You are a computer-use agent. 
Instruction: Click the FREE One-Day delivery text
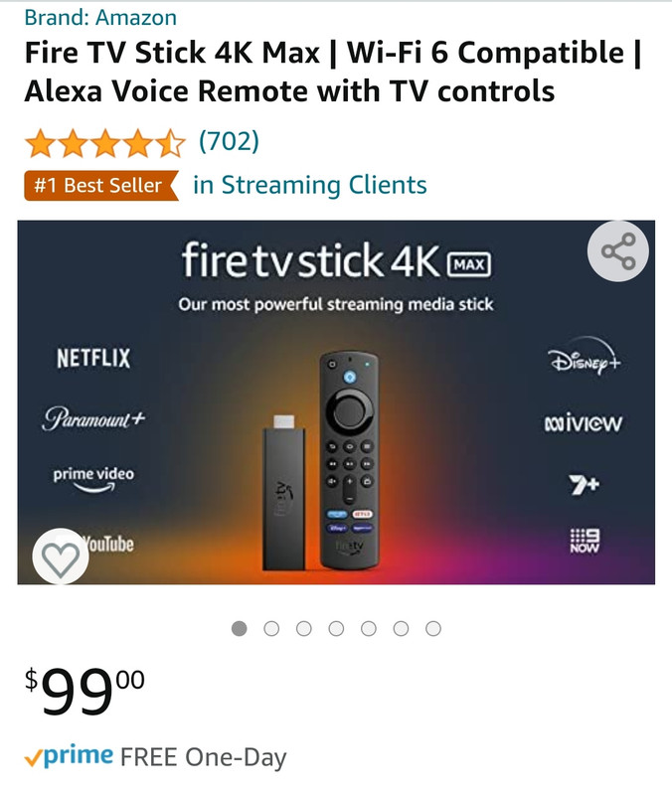[x=204, y=757]
